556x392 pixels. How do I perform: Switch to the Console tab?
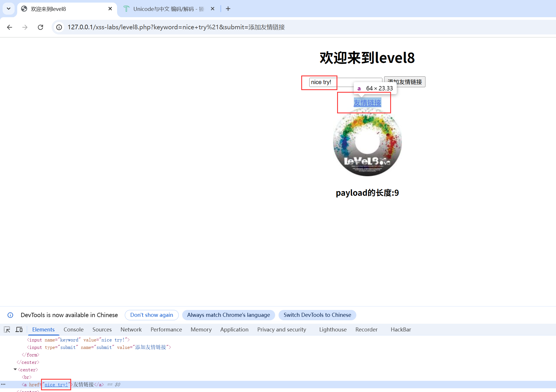73,329
